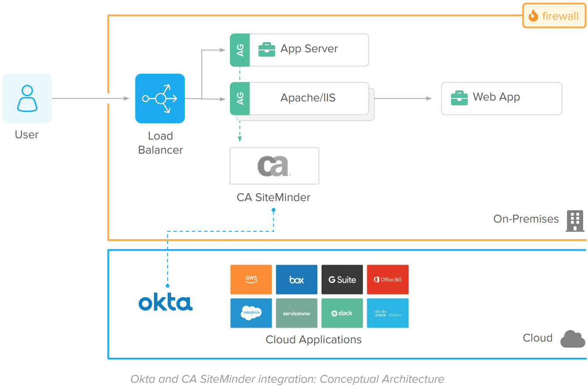Click the firewall badge
The height and width of the screenshot is (388, 588).
[554, 16]
